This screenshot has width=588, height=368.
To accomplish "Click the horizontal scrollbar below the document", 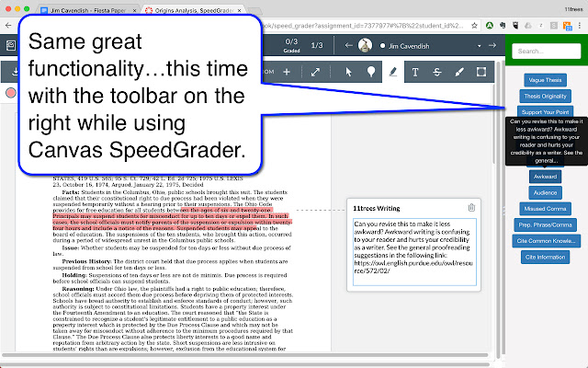I will tap(244, 355).
